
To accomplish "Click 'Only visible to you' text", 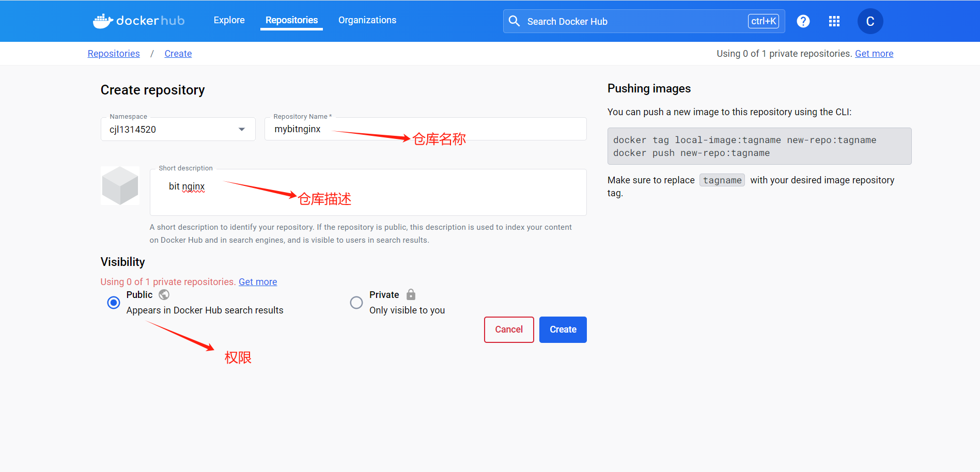I will tap(407, 310).
